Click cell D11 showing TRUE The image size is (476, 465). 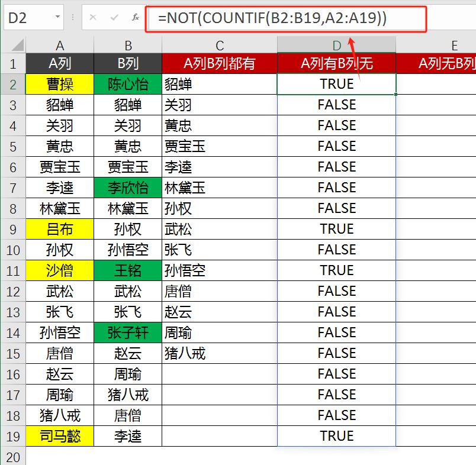[x=336, y=270]
